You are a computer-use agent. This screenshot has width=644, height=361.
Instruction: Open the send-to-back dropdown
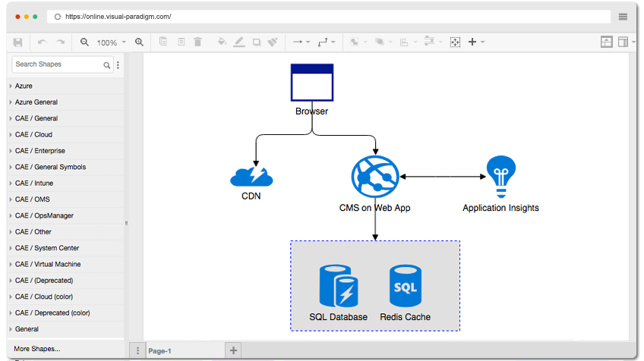click(384, 42)
